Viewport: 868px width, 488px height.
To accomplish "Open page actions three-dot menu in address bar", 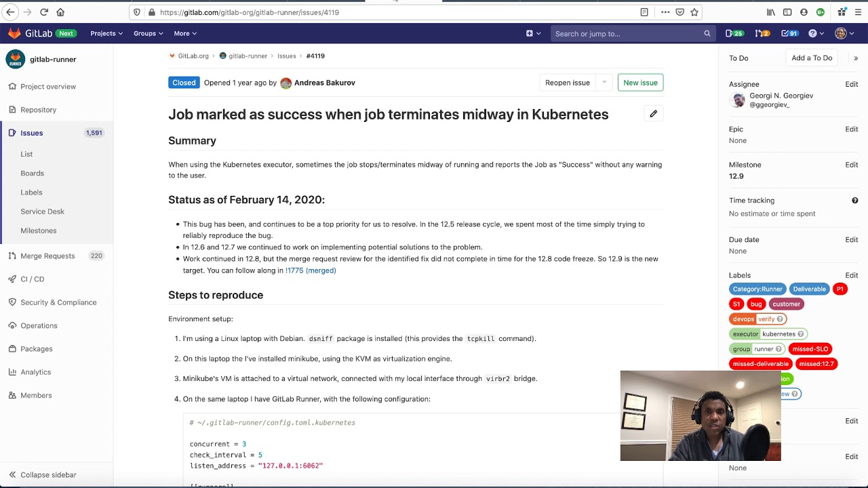I will coord(665,12).
